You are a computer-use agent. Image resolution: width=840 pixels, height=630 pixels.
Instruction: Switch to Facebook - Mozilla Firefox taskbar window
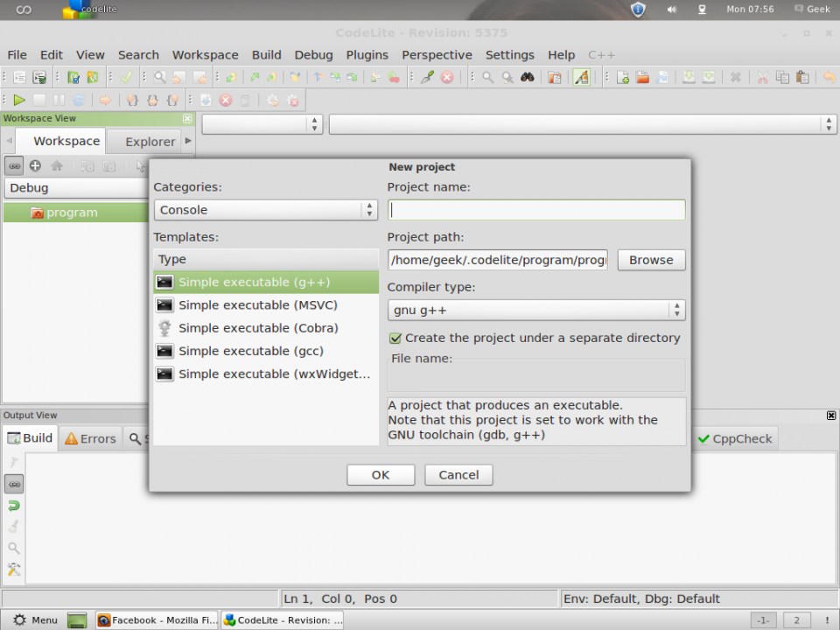[x=157, y=619]
